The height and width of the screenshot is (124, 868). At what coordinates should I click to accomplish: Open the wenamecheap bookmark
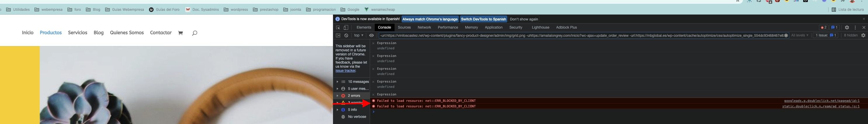coord(380,10)
